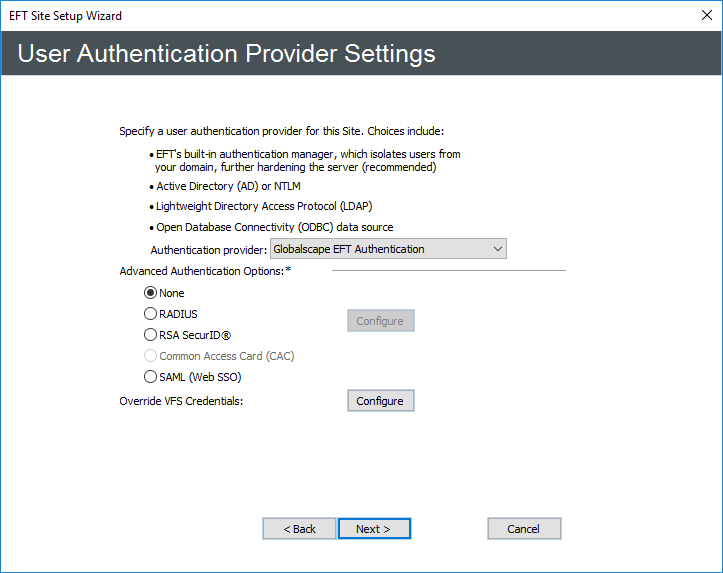Click the Override VFS Credentials label
This screenshot has width=723, height=573.
point(181,401)
